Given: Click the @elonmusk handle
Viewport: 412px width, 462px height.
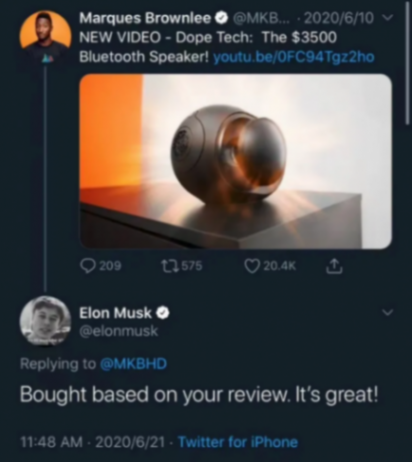Looking at the screenshot, I should tap(118, 331).
